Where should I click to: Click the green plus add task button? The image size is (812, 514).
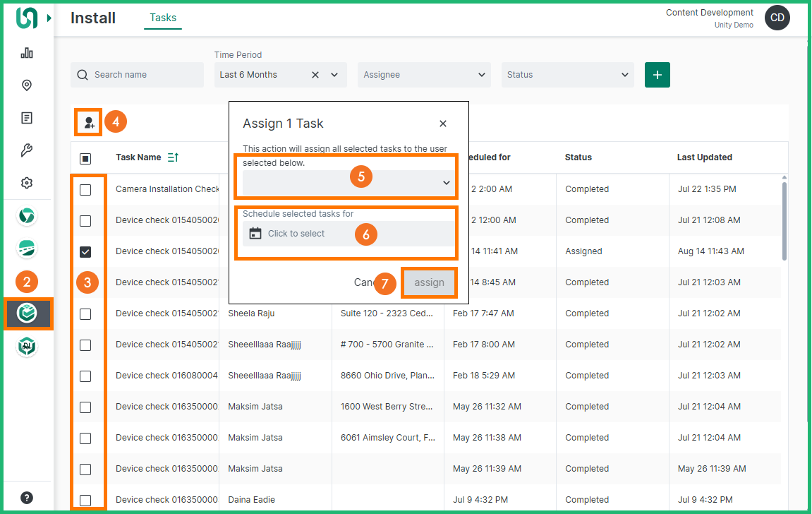657,75
